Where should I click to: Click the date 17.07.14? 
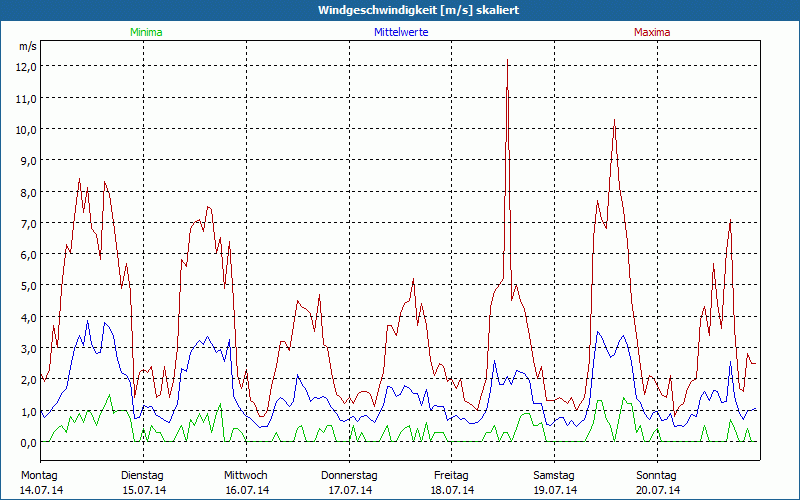pyautogui.click(x=350, y=490)
